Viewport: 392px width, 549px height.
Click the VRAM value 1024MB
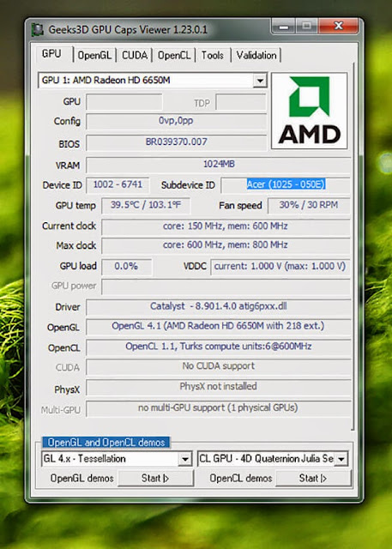click(x=219, y=164)
